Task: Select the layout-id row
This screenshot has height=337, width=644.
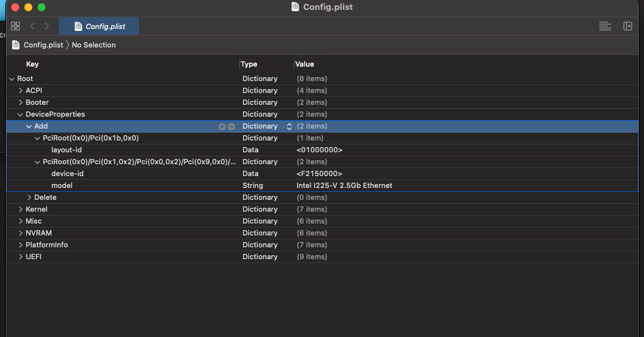Action: tap(67, 150)
